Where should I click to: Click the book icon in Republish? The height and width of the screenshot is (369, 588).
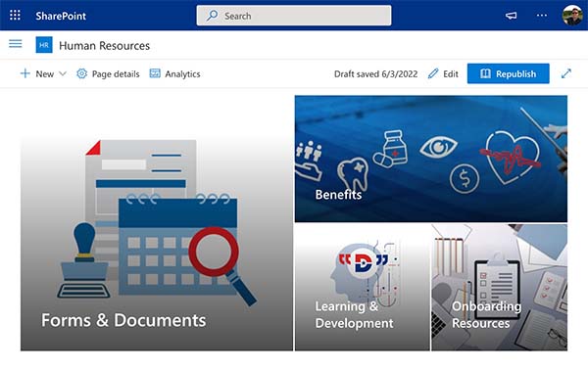coord(485,73)
